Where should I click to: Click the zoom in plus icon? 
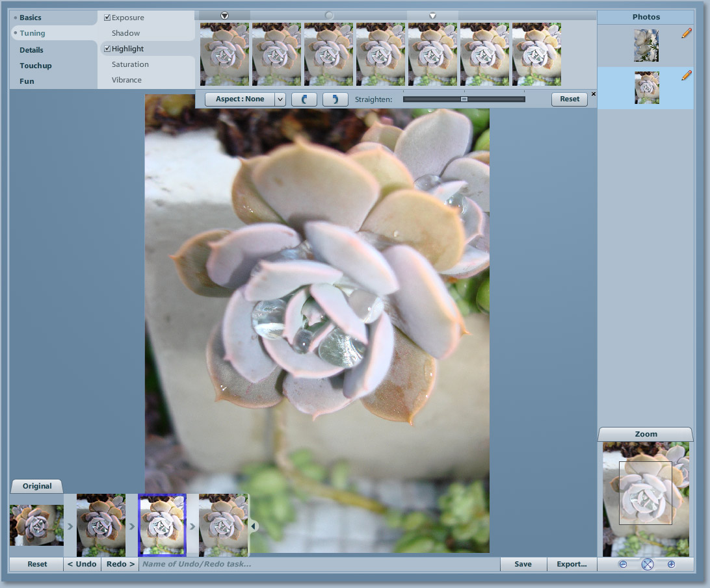pos(671,564)
